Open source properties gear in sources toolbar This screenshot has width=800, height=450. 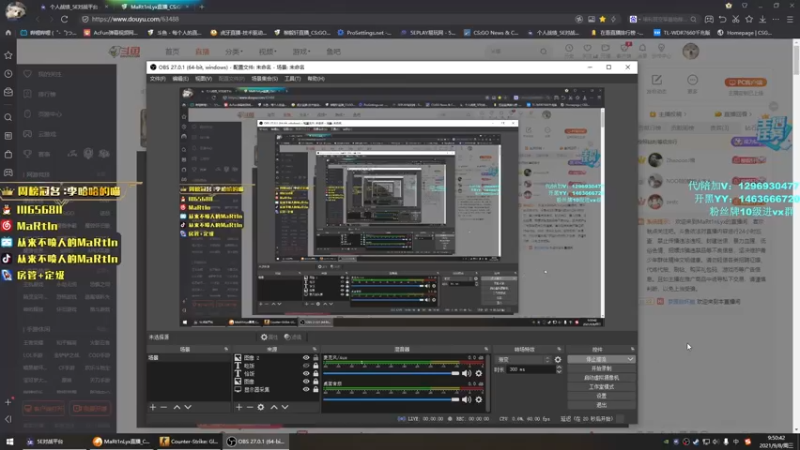click(261, 407)
